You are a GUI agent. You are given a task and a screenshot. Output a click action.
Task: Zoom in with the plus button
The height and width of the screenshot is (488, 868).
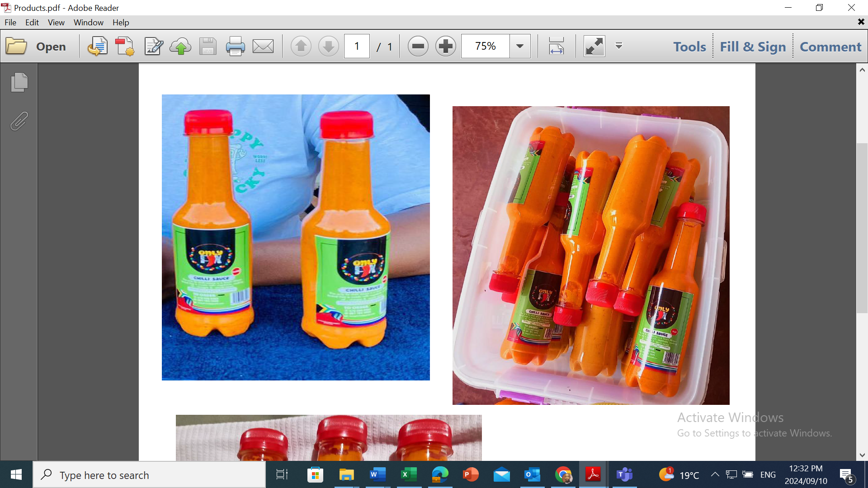pos(446,46)
